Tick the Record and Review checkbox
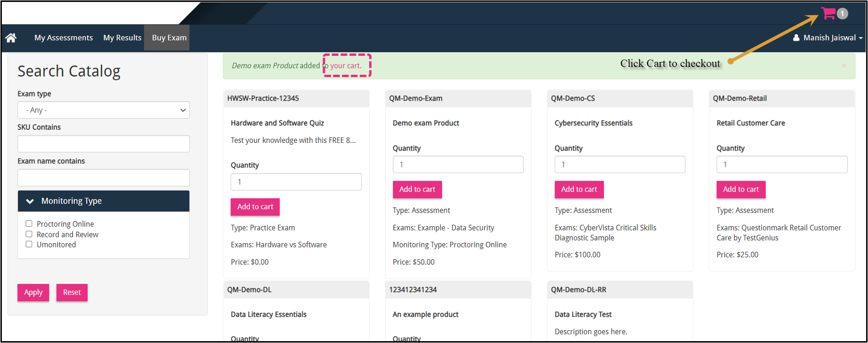Viewport: 868px width, 343px height. pyautogui.click(x=29, y=234)
